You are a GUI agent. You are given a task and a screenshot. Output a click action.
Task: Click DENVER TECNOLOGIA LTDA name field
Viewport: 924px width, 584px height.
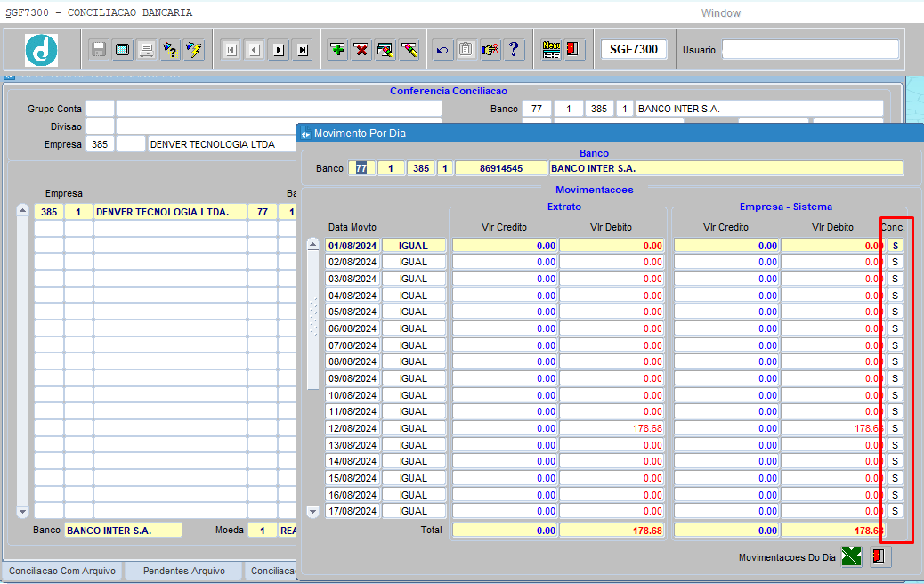pos(222,144)
